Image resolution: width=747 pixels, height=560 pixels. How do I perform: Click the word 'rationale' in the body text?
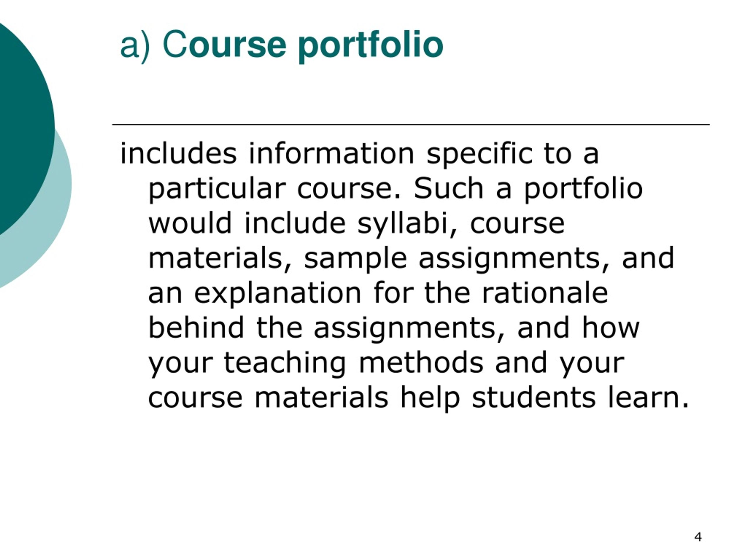(x=545, y=294)
